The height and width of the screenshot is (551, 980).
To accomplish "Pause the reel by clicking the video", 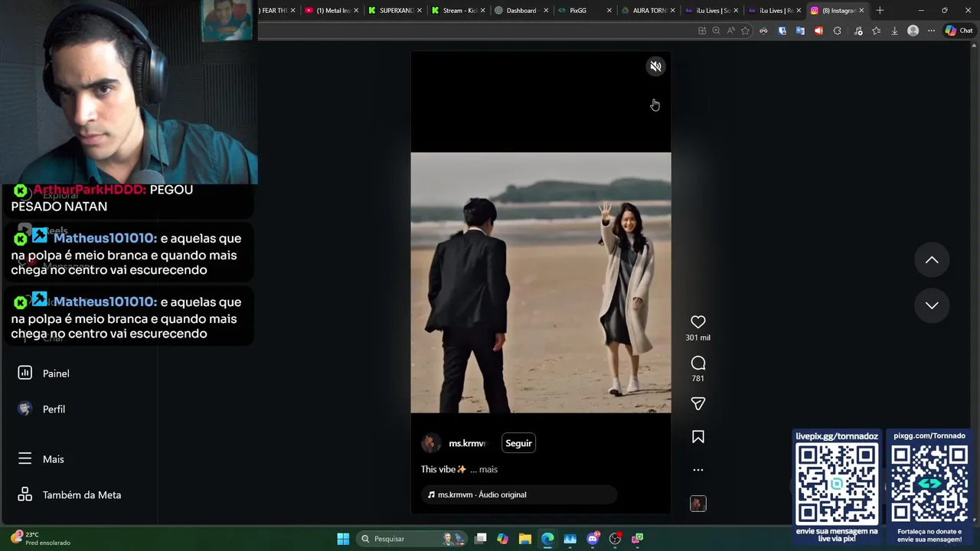I will pos(541,282).
